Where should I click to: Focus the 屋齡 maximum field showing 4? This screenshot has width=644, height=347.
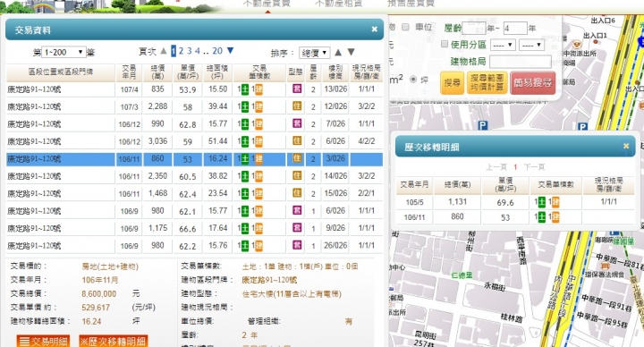[x=515, y=29]
